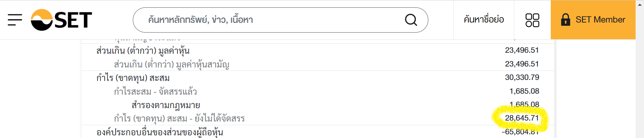Click the value 30,330.79
644x138 pixels.
tap(522, 78)
